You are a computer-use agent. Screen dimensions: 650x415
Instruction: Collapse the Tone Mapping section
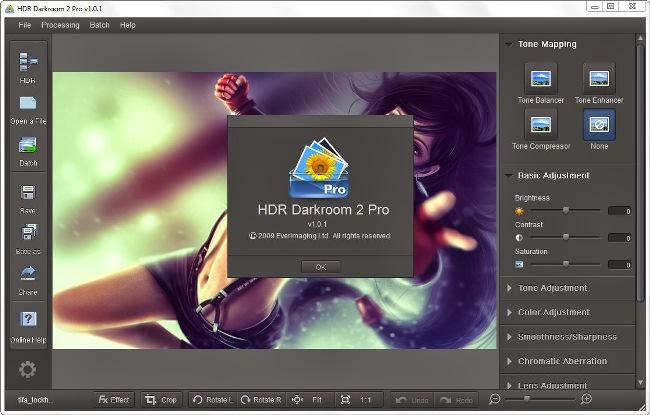pyautogui.click(x=508, y=44)
